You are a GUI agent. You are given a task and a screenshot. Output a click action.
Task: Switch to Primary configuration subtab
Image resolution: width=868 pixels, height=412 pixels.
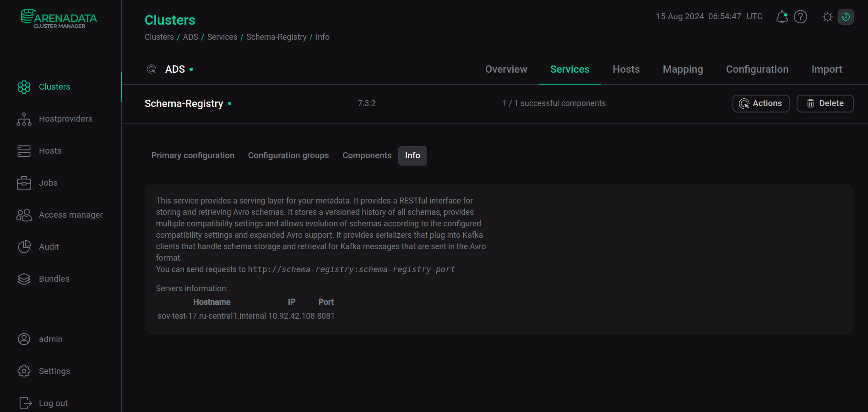pos(193,155)
